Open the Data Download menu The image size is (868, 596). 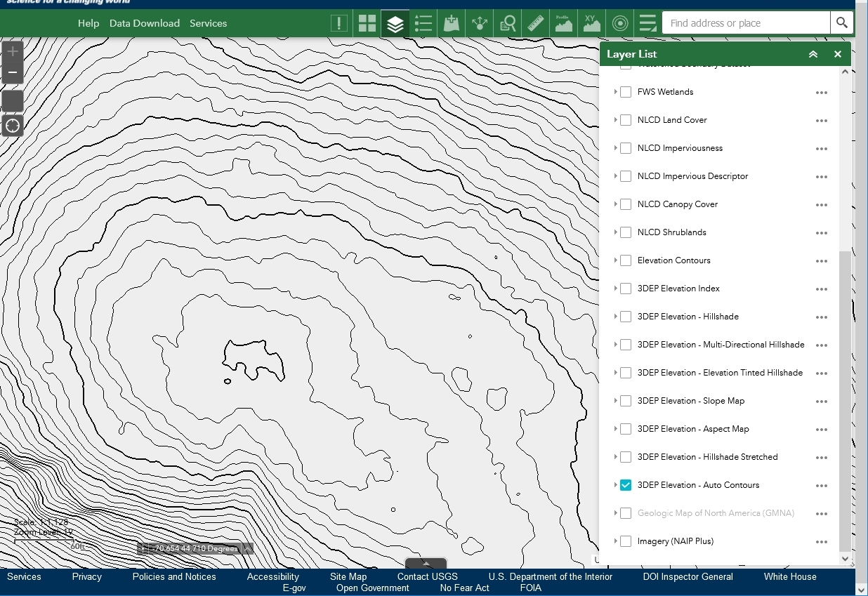tap(145, 23)
